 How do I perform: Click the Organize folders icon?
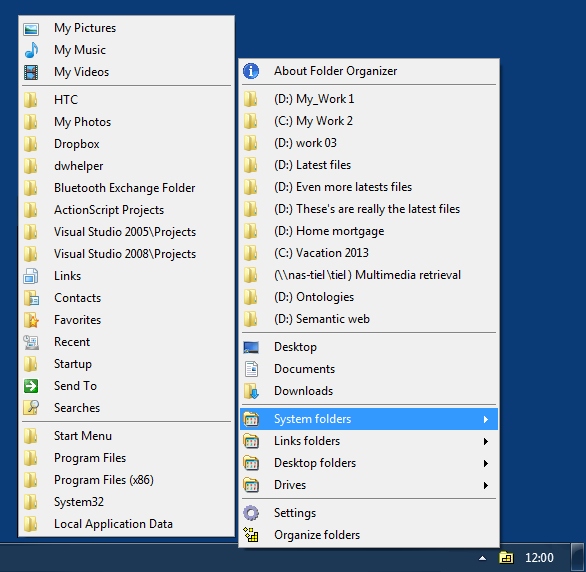tap(251, 535)
